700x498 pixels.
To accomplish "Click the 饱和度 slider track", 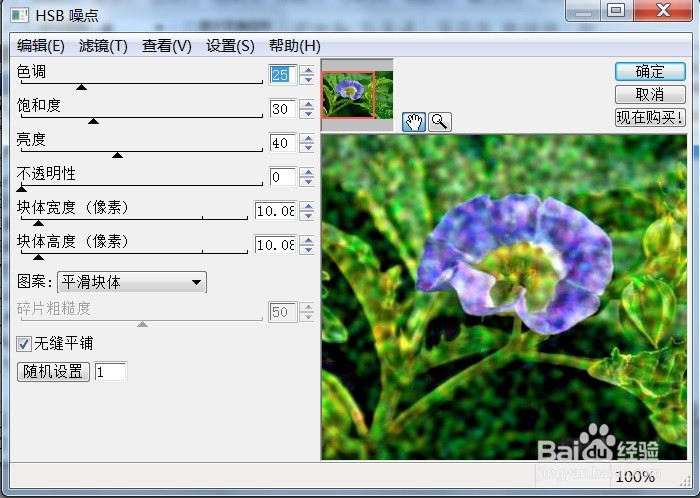I will [x=142, y=117].
